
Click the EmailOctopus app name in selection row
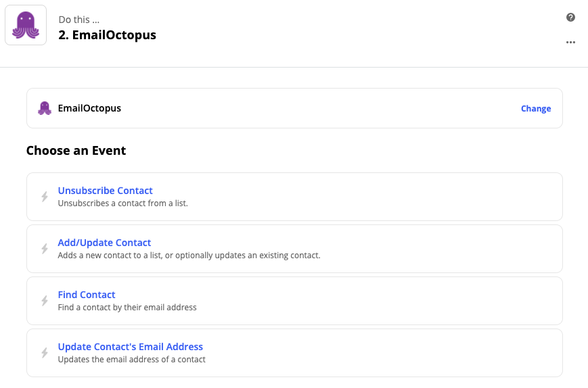coord(89,108)
